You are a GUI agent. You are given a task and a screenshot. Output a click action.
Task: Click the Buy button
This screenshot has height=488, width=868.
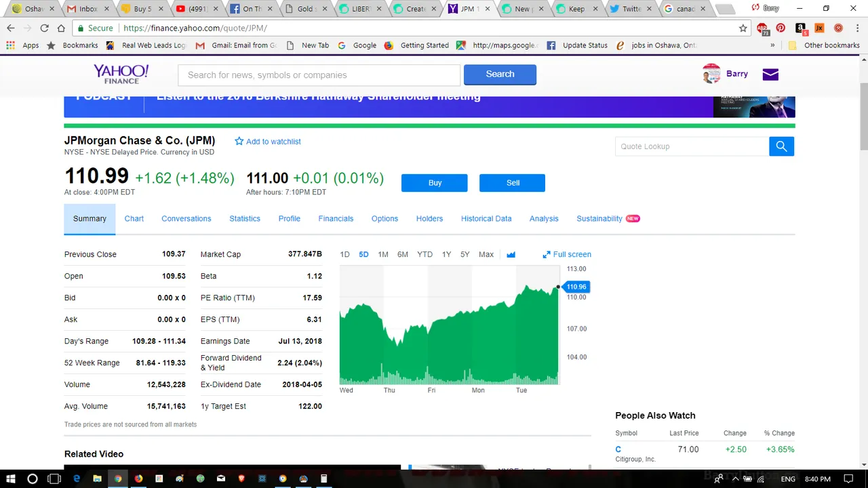pyautogui.click(x=435, y=183)
